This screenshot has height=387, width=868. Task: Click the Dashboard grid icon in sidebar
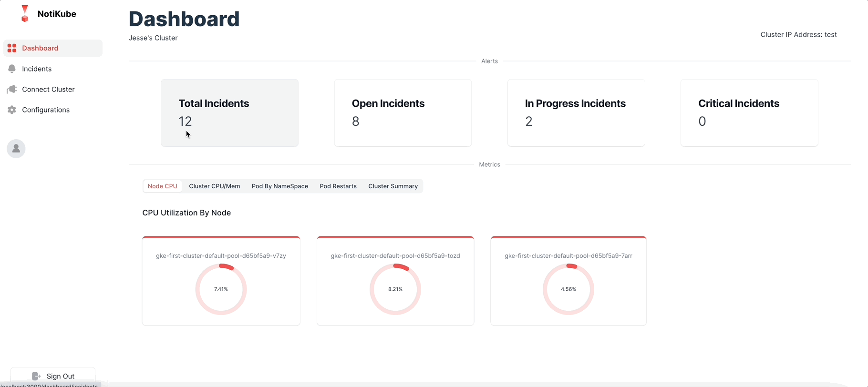click(12, 48)
